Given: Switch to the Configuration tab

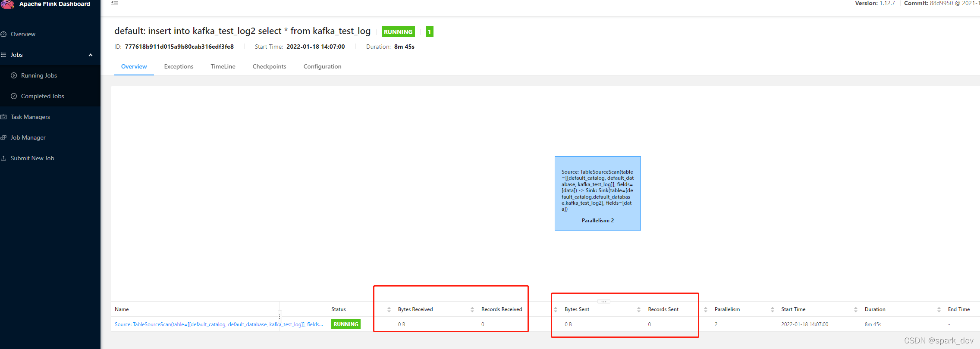Looking at the screenshot, I should tap(322, 66).
